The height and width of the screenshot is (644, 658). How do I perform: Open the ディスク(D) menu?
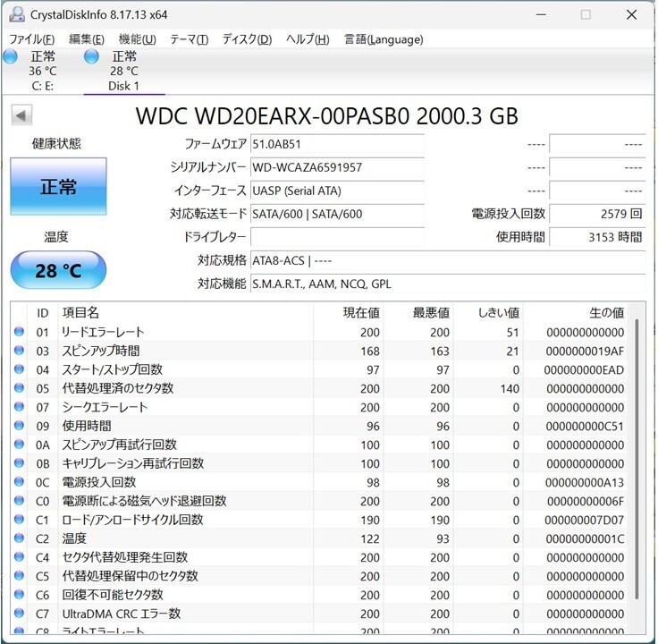(x=247, y=39)
